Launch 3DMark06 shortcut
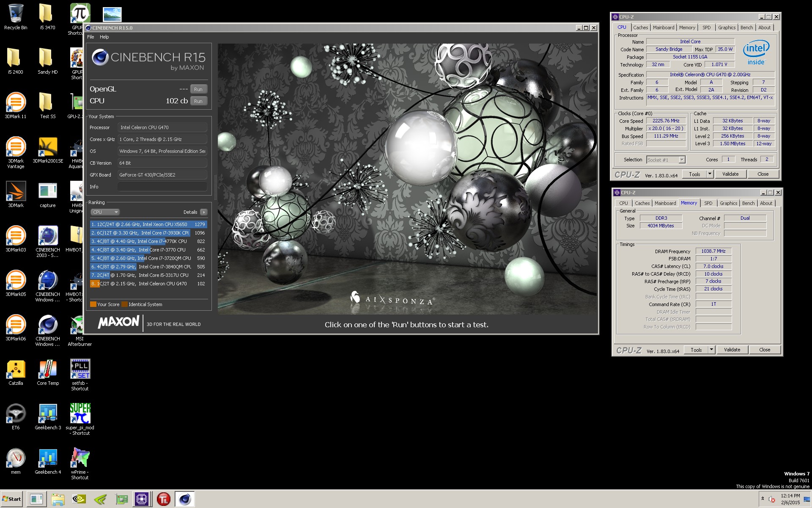812x508 pixels. pyautogui.click(x=16, y=328)
